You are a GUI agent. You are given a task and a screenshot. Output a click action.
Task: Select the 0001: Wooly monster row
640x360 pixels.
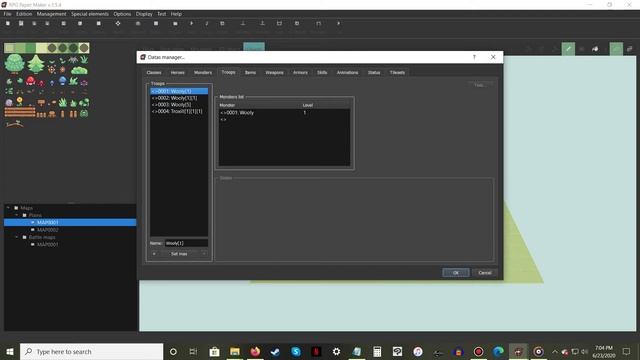pos(284,113)
